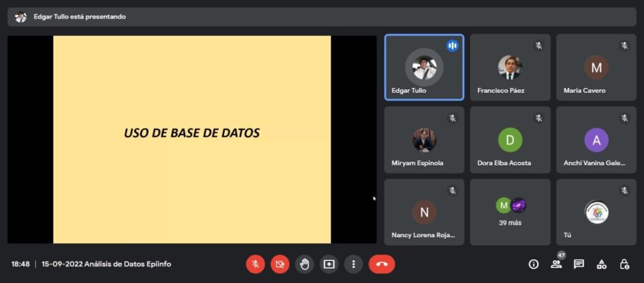Click Maria Cavero's M avatar

coord(596,67)
